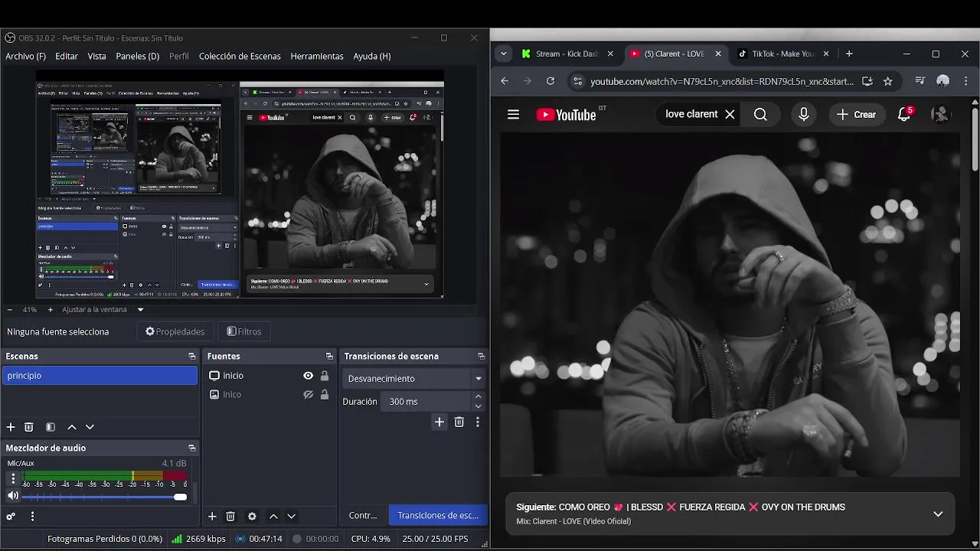The height and width of the screenshot is (551, 980).
Task: Open Mic/Aux three-dot options menu
Action: coord(13,478)
